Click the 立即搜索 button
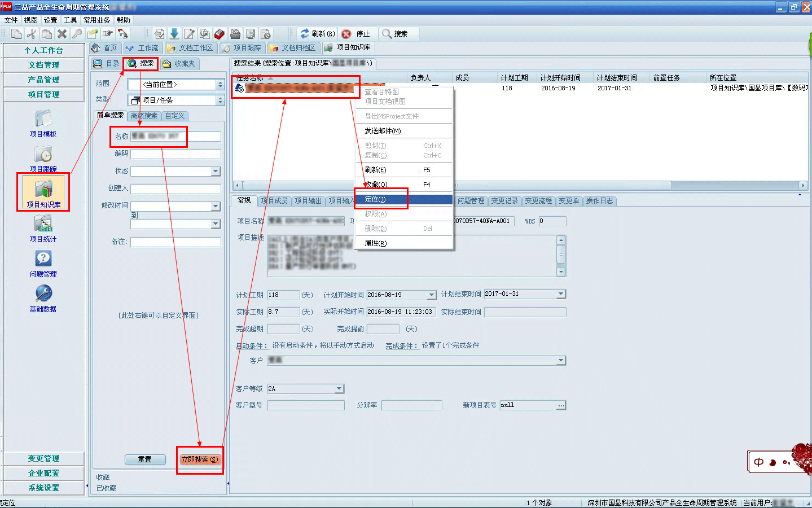 click(200, 459)
